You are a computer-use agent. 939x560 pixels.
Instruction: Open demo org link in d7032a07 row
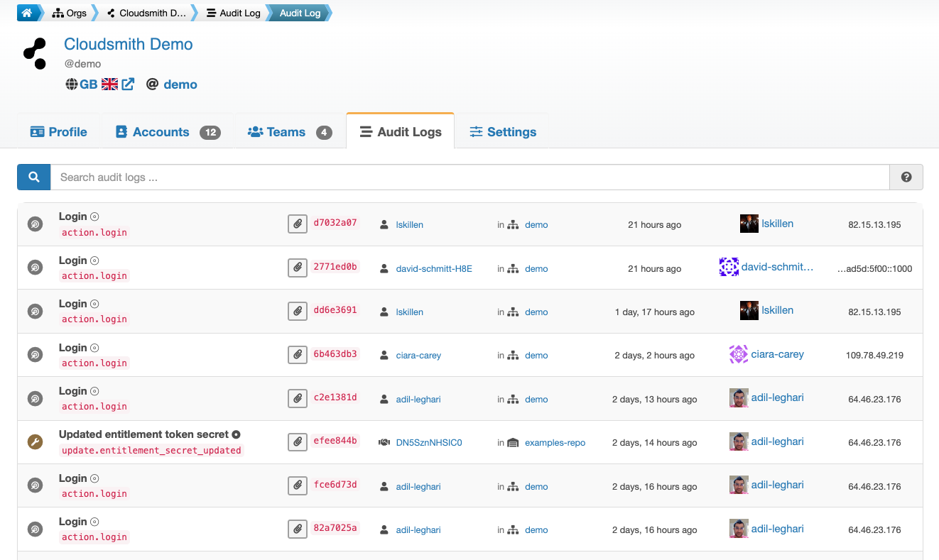pyautogui.click(x=536, y=225)
